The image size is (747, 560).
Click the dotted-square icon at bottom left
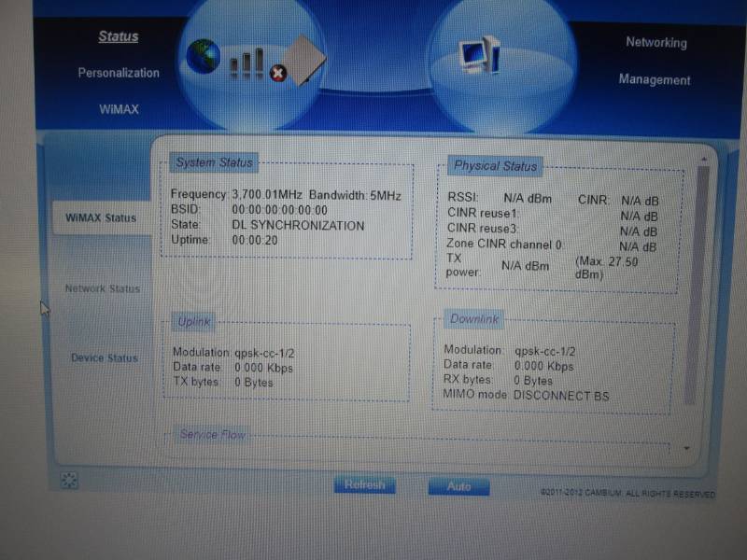(x=69, y=480)
